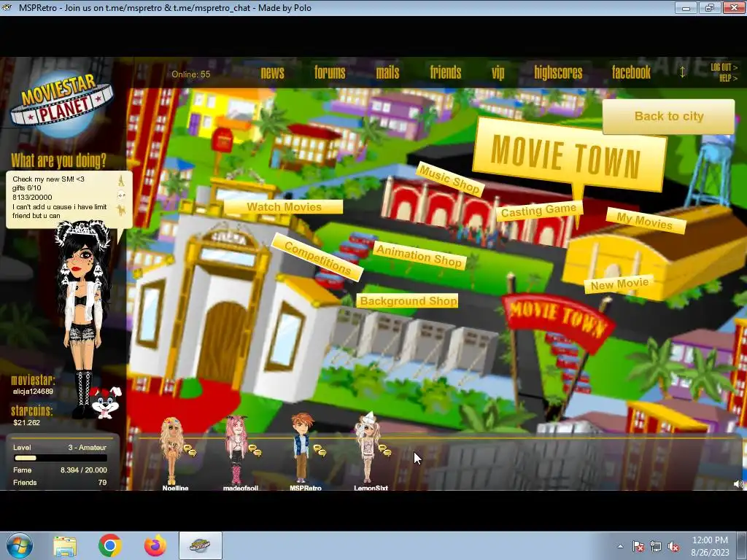This screenshot has height=560, width=747.
Task: Open the mails menu
Action: click(x=387, y=72)
